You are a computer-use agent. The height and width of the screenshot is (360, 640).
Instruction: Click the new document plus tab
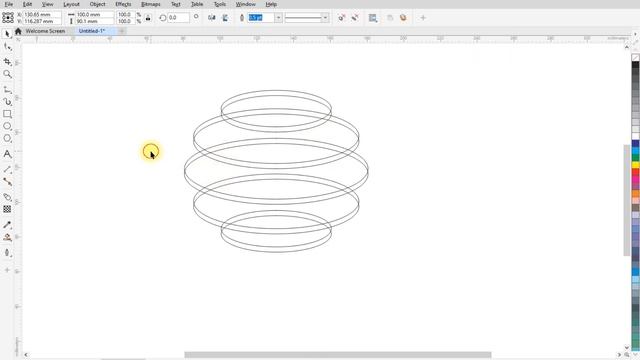[122, 31]
